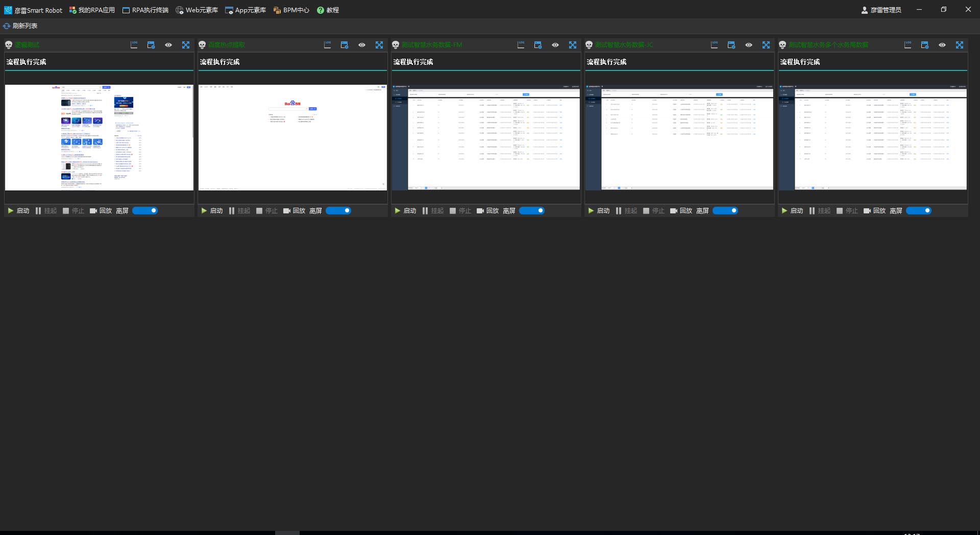Toggle the eye preview icon for 逻辑测试
The width and height of the screenshot is (980, 535).
pyautogui.click(x=168, y=45)
